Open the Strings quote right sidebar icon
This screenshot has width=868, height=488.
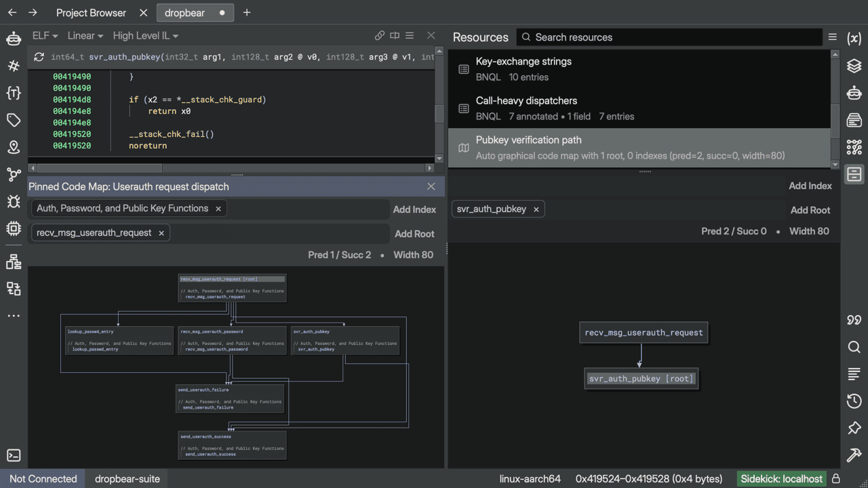[x=854, y=320]
